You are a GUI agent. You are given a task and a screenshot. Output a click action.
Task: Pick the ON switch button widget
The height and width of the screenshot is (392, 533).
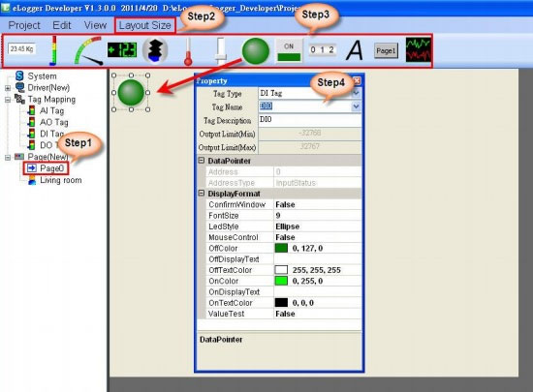pos(289,51)
